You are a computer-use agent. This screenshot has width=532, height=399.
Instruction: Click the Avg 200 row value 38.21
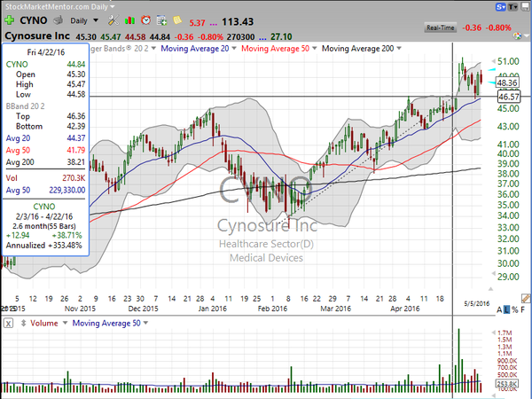point(76,162)
